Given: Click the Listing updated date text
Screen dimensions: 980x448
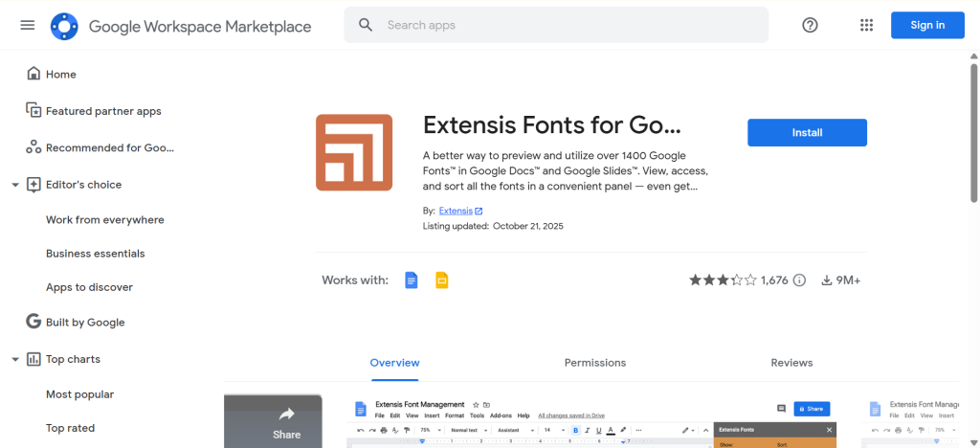Looking at the screenshot, I should 493,226.
